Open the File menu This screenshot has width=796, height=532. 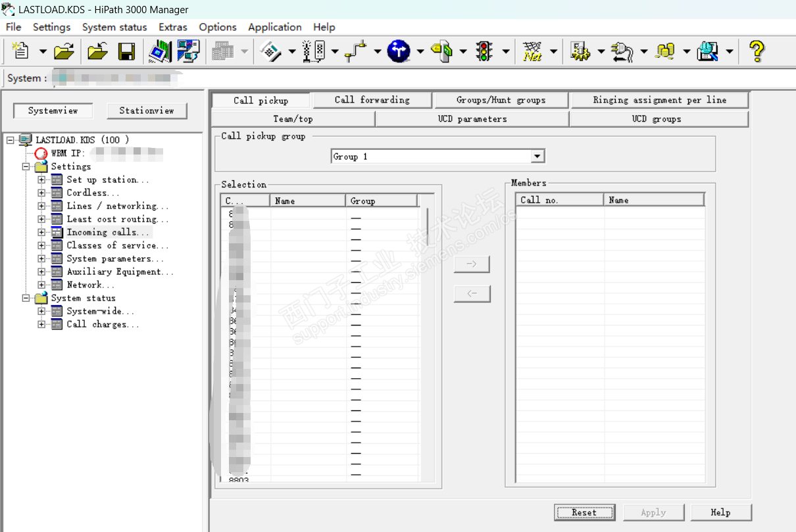click(13, 27)
